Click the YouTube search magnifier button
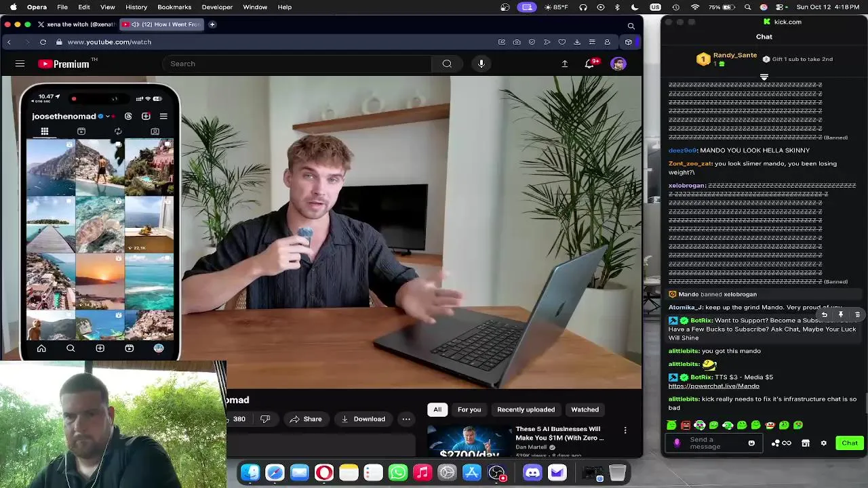The width and height of the screenshot is (868, 488). click(x=447, y=64)
